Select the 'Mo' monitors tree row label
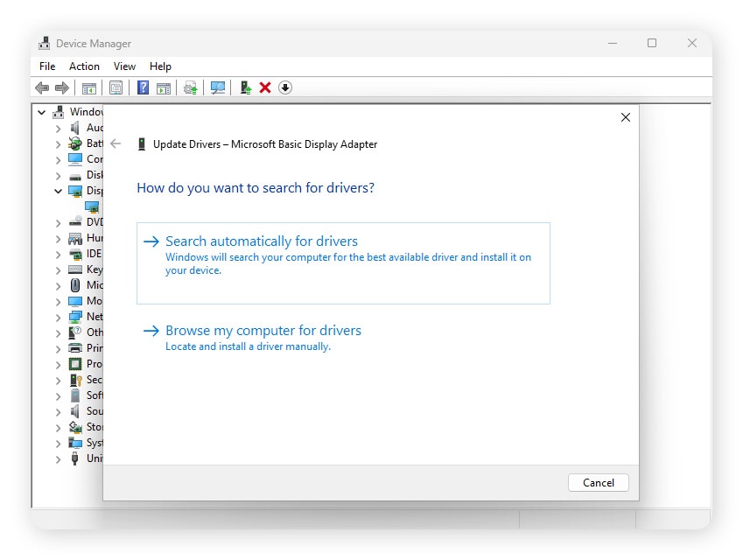The width and height of the screenshot is (743, 560). [95, 301]
